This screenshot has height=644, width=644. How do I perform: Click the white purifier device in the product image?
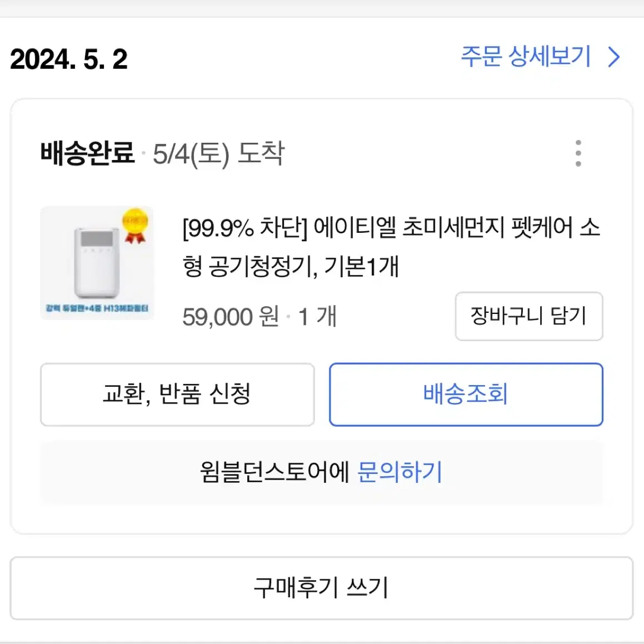pyautogui.click(x=97, y=262)
